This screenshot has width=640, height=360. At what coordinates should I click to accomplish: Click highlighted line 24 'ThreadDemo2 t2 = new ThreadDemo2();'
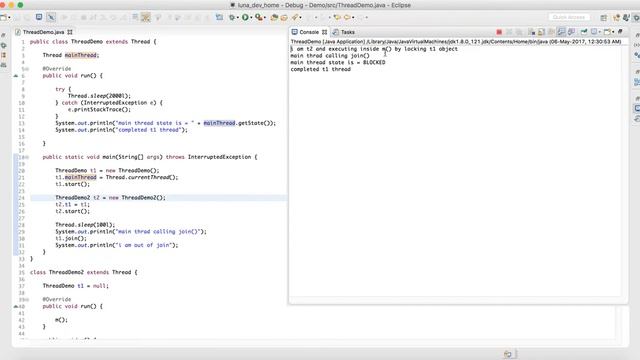(111, 198)
